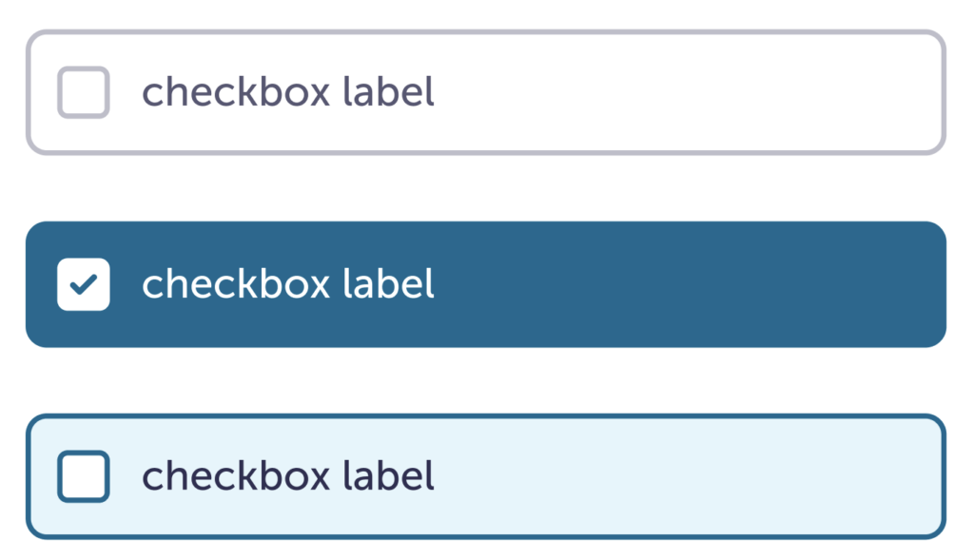Check the checkbox in the light blue row

[x=84, y=476]
